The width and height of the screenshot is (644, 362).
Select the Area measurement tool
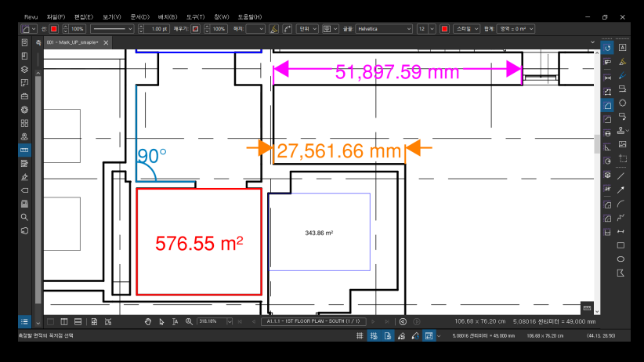[x=607, y=106]
